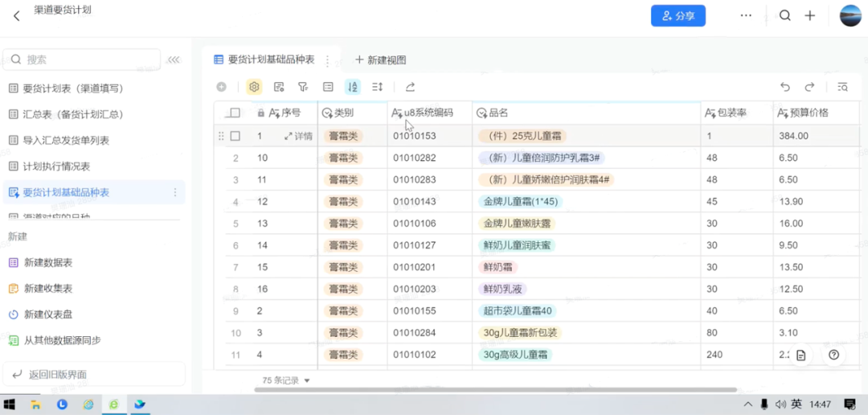Click the 类别 column header

tap(353, 113)
